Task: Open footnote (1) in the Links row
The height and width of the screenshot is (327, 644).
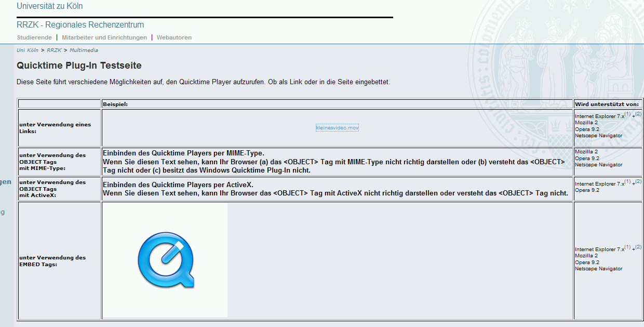Action: (627, 114)
